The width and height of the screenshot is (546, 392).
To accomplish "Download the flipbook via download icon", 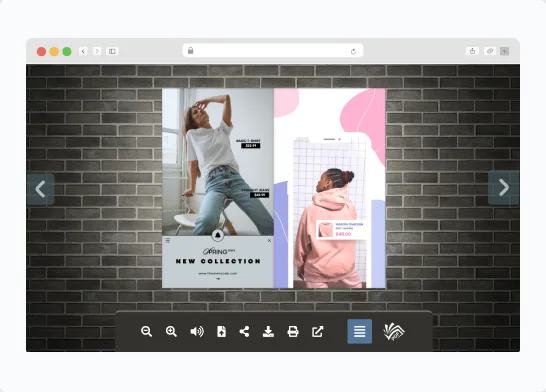I will (268, 331).
